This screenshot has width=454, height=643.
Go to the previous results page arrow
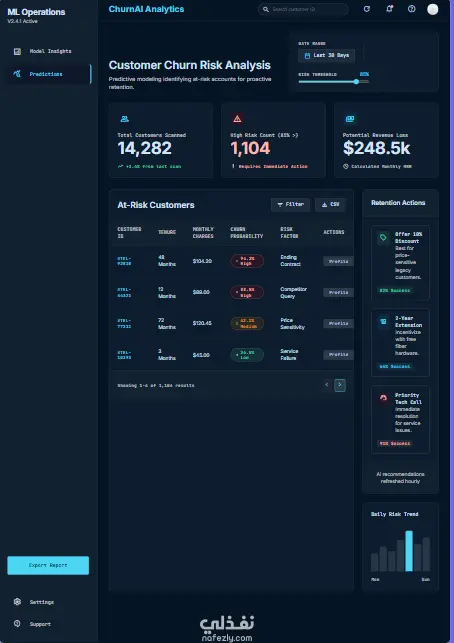tap(327, 385)
